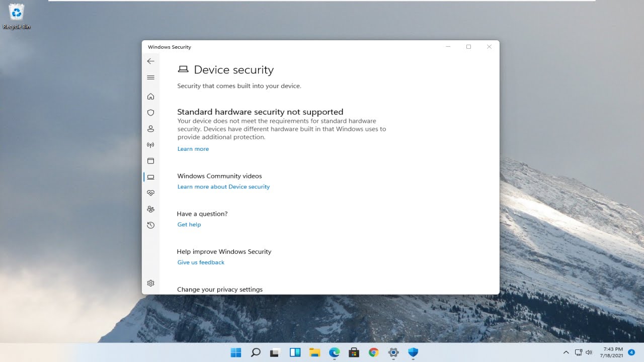Minimize the Windows Security window

[448, 47]
